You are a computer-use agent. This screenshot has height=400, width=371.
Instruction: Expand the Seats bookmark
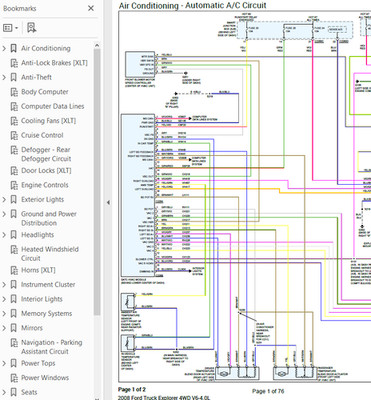pos(4,392)
